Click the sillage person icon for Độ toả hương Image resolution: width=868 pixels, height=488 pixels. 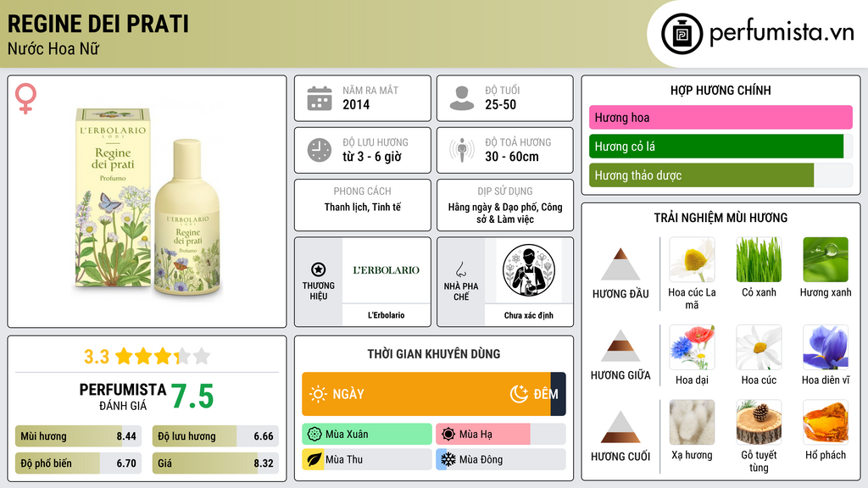[x=462, y=150]
